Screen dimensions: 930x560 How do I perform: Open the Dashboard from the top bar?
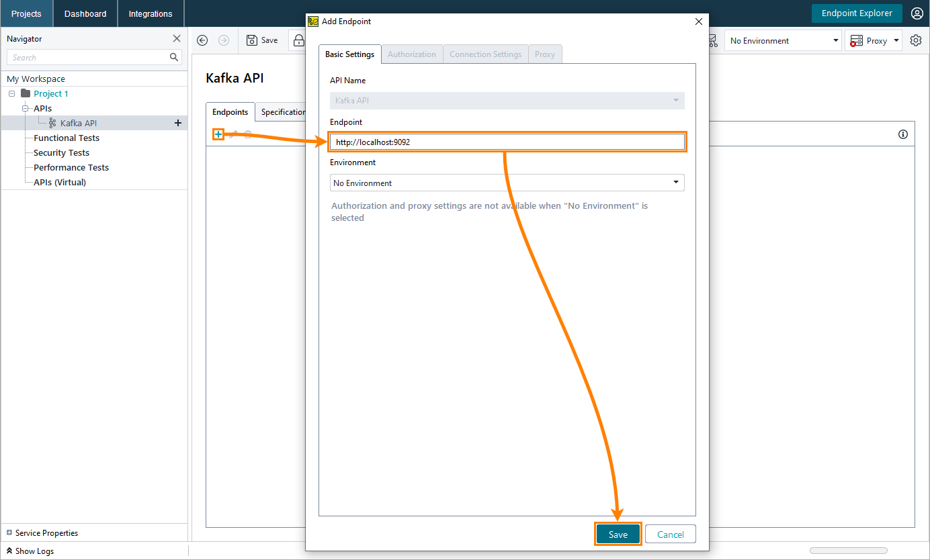point(85,13)
